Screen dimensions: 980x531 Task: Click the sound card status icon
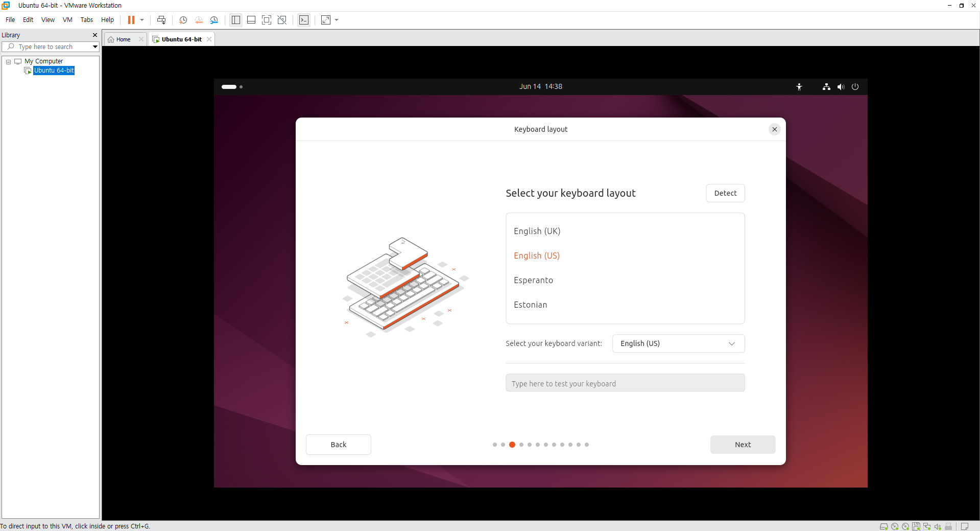point(938,526)
